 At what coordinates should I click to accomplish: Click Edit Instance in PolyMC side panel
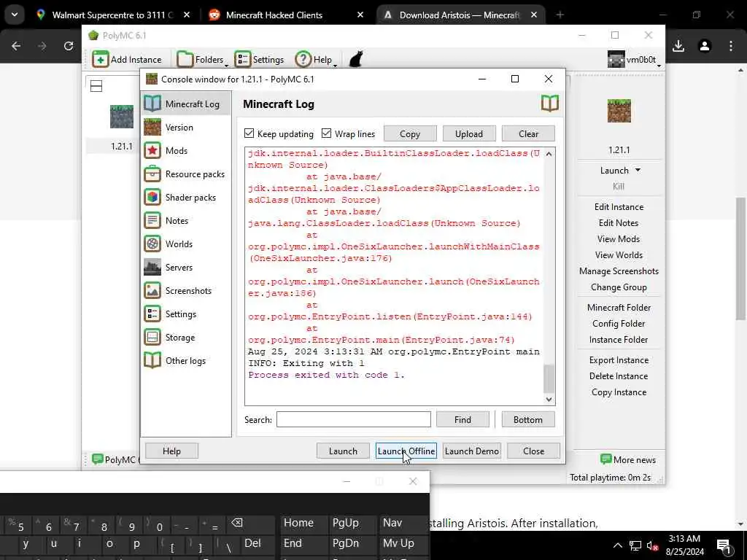(x=619, y=206)
